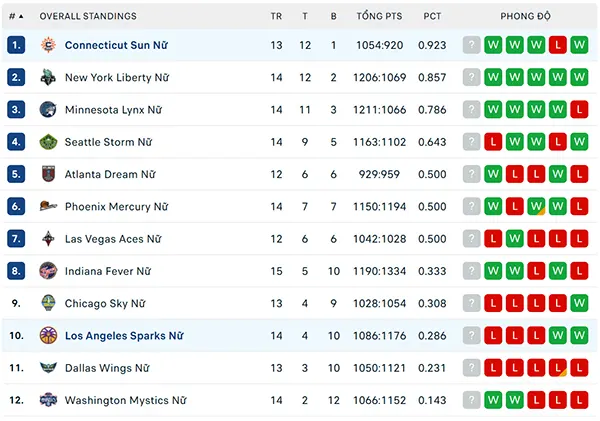Open the New York Liberty Nữ team link
Screen dimensions: 600x421
coord(117,77)
